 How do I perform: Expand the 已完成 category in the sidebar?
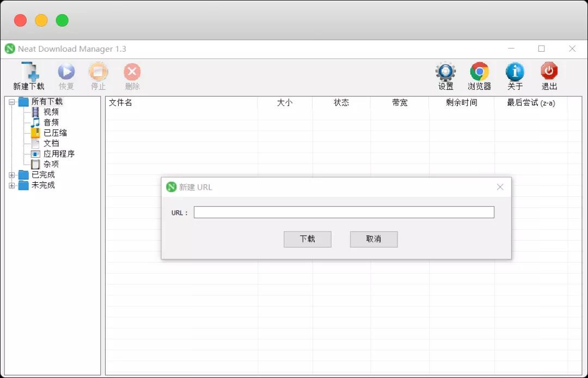click(x=12, y=175)
